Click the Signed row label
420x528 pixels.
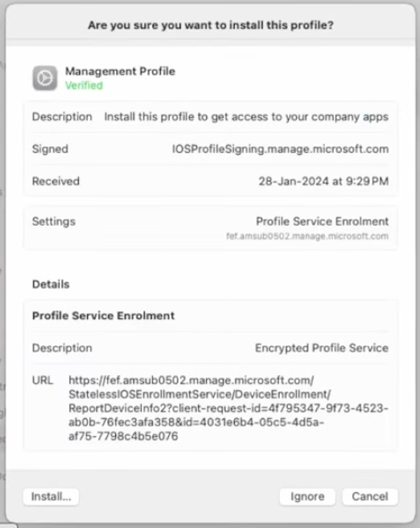[50, 149]
